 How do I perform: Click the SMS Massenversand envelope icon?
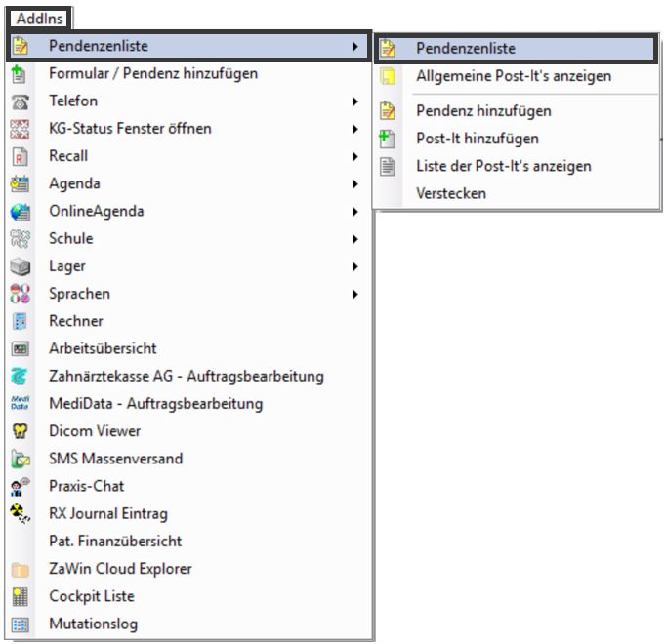(20, 459)
